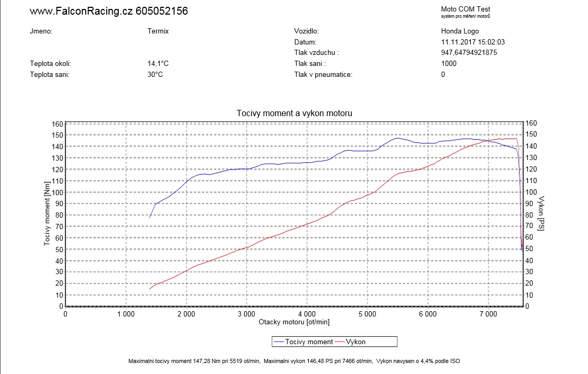Select the Tlak sani value 1000
The height and width of the screenshot is (374, 588).
click(449, 64)
